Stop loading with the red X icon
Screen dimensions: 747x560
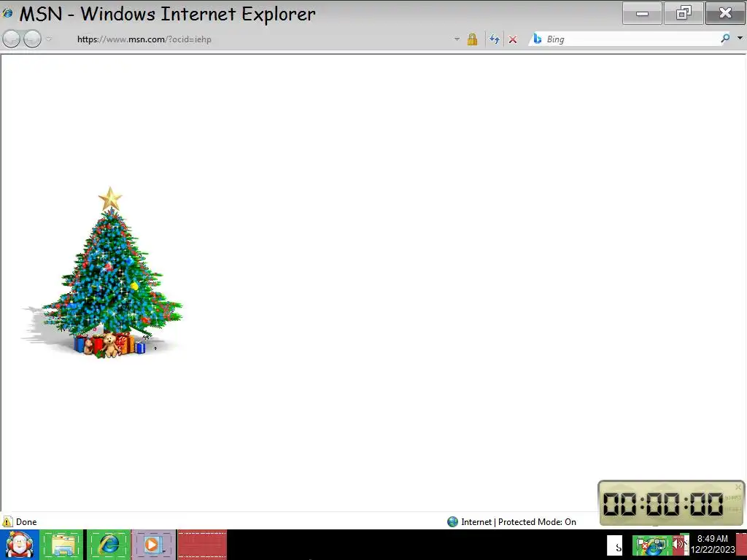click(x=513, y=39)
